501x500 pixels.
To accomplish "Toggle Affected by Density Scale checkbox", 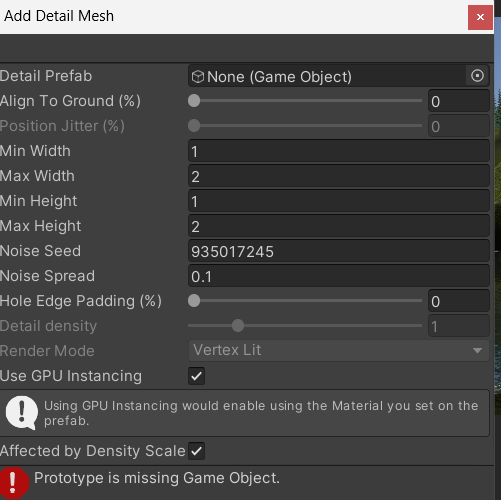I will 196,451.
